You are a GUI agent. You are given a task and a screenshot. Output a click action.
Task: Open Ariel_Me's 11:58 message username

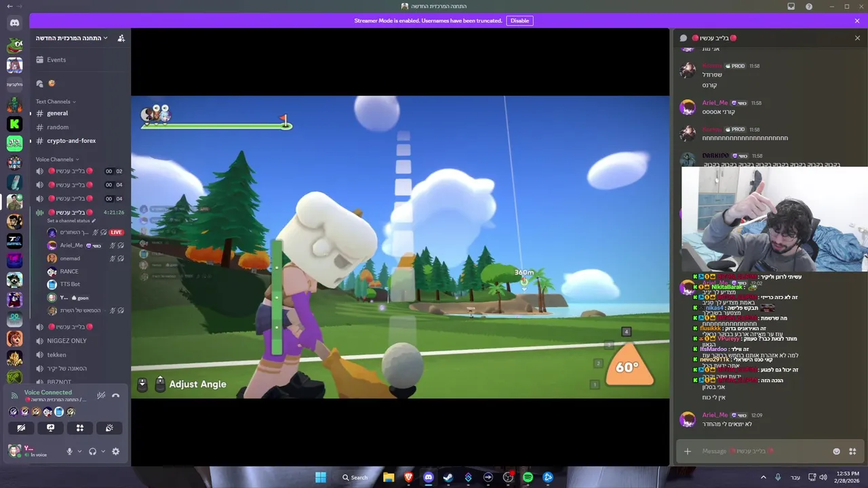pos(715,103)
